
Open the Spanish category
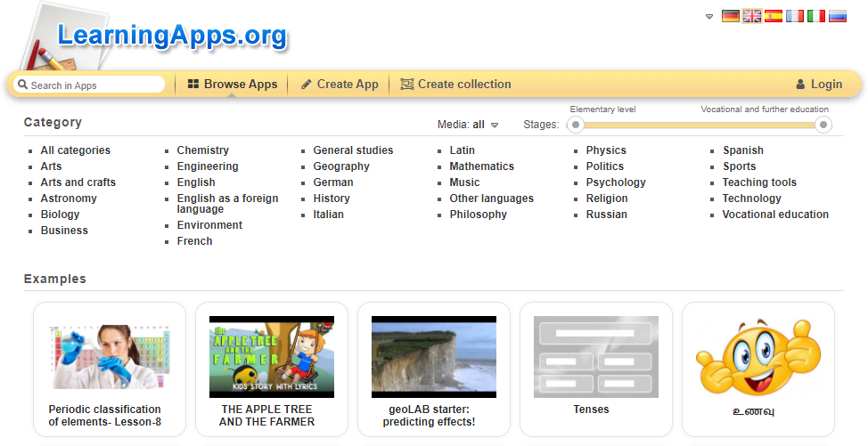coord(743,150)
